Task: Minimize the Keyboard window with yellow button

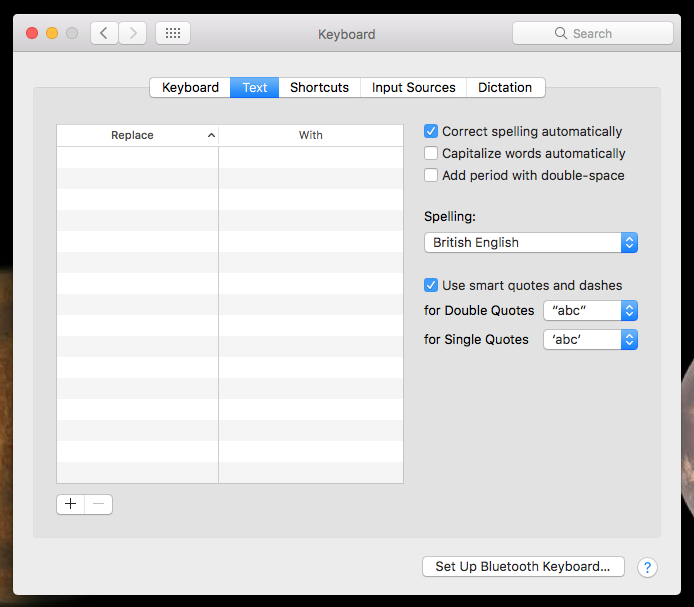Action: tap(52, 33)
